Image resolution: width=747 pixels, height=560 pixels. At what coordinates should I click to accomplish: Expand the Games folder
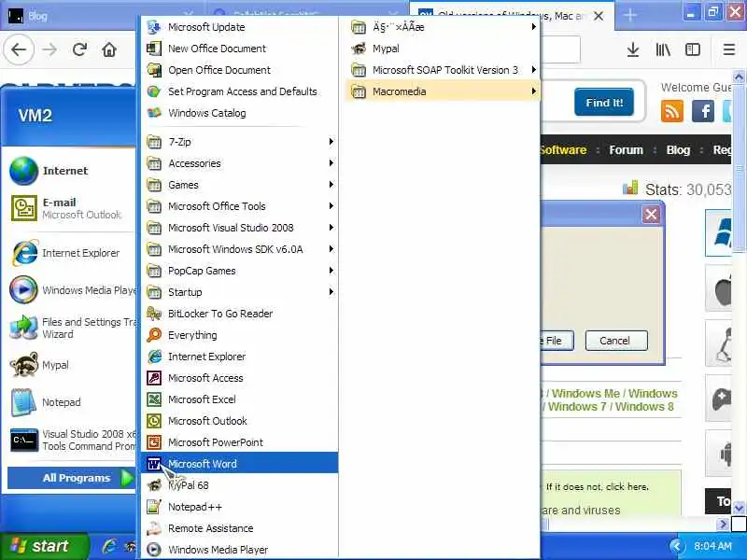[x=240, y=184]
